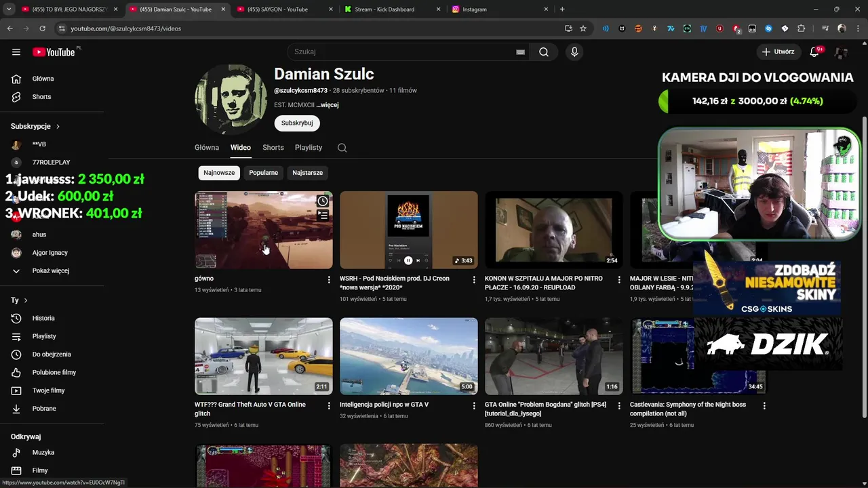Viewport: 868px width, 488px height.
Task: Switch to channel Shorts tab
Action: click(x=273, y=148)
